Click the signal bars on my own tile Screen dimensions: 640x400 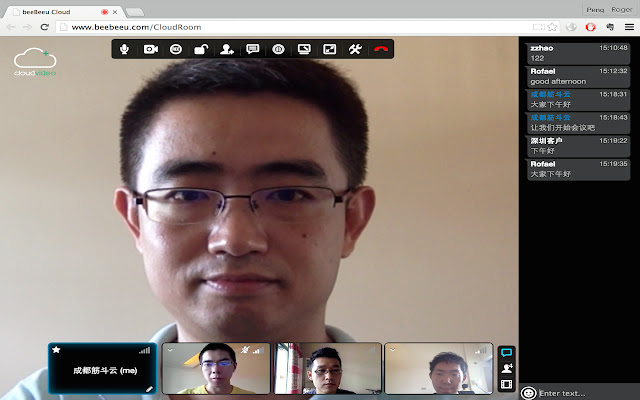pyautogui.click(x=144, y=350)
